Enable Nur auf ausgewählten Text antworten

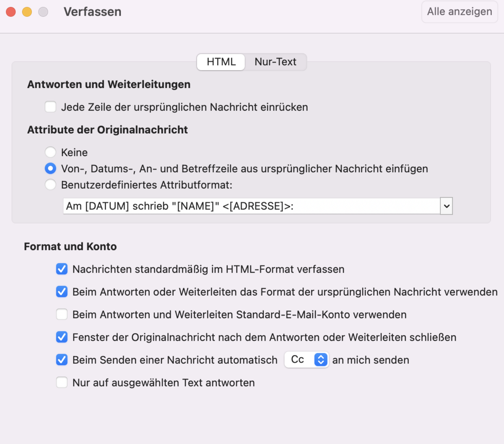pos(62,382)
